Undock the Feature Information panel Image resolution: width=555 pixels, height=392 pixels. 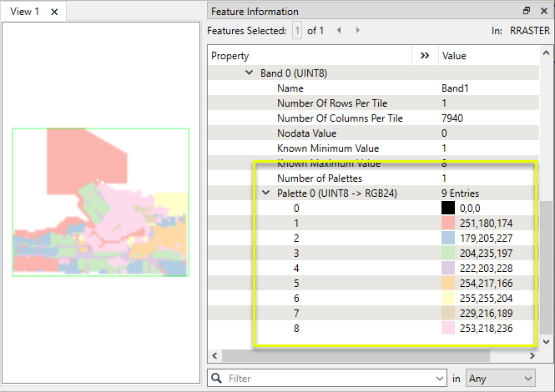pos(526,11)
